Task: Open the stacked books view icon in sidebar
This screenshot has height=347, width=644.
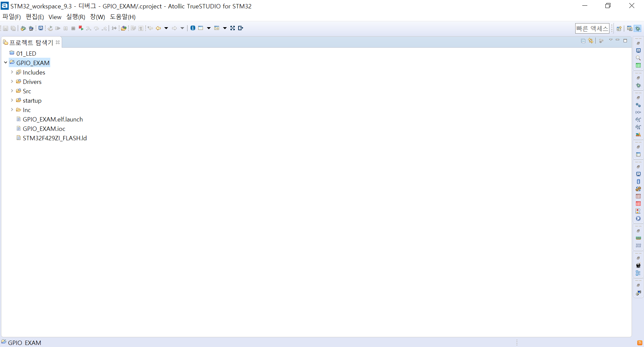Action: tap(638, 135)
